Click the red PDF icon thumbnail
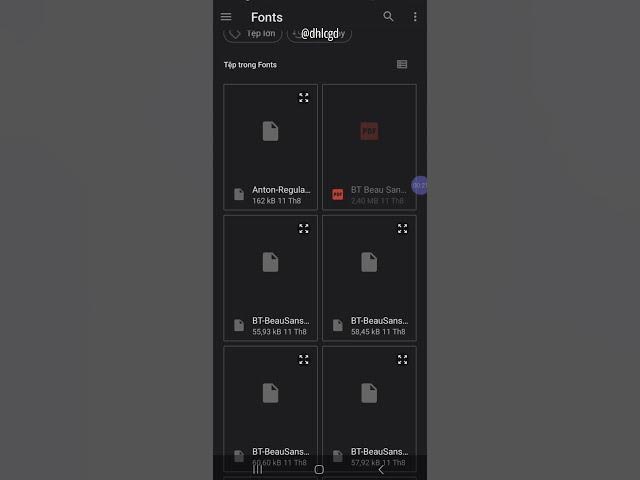Viewport: 640px width, 480px height. coord(369,131)
